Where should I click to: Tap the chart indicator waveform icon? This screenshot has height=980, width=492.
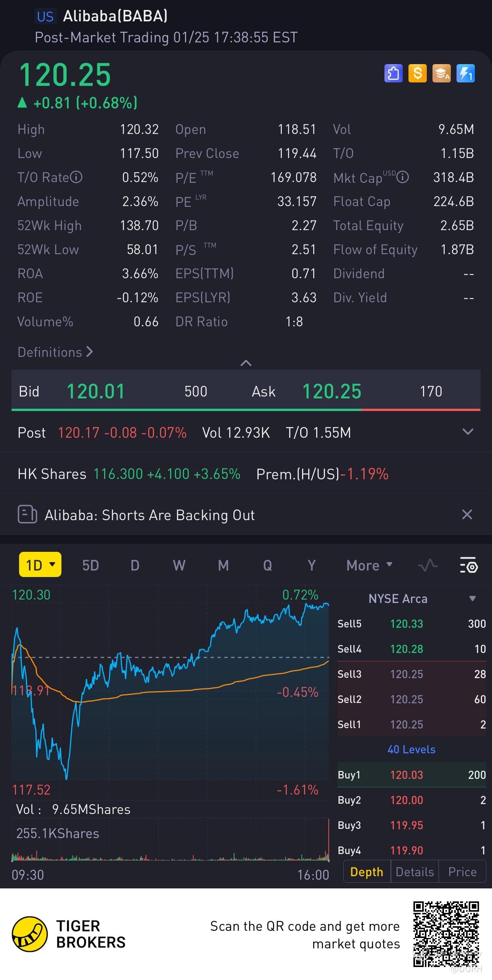coord(428,565)
